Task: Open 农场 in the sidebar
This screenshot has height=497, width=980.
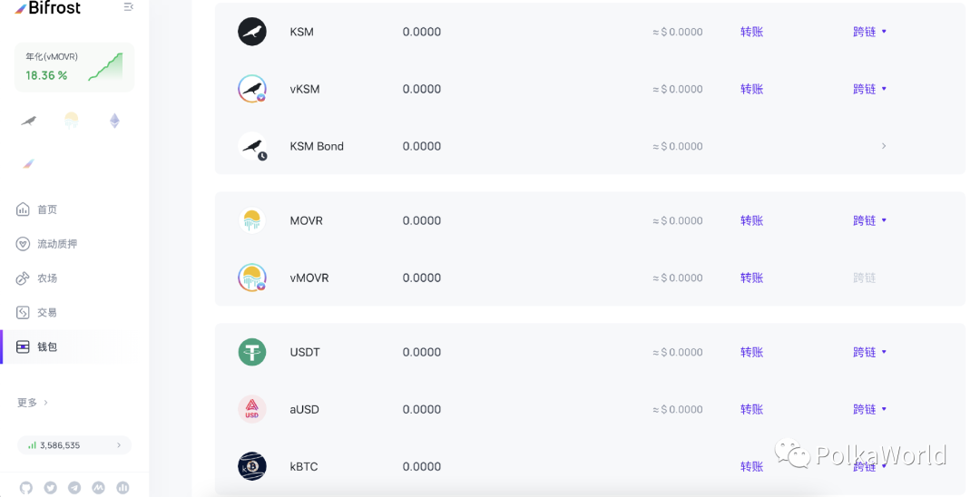Action: [x=46, y=278]
